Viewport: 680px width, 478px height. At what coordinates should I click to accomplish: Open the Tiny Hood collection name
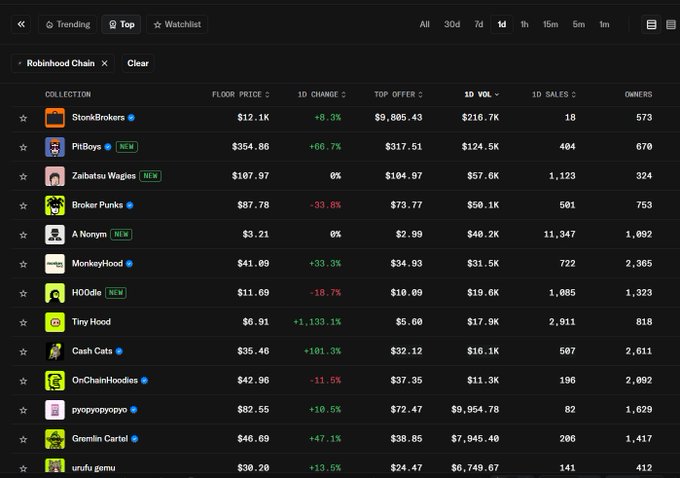pyautogui.click(x=91, y=322)
